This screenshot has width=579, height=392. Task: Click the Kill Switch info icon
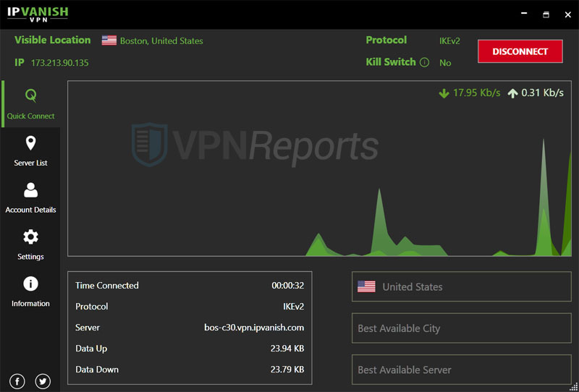click(425, 62)
